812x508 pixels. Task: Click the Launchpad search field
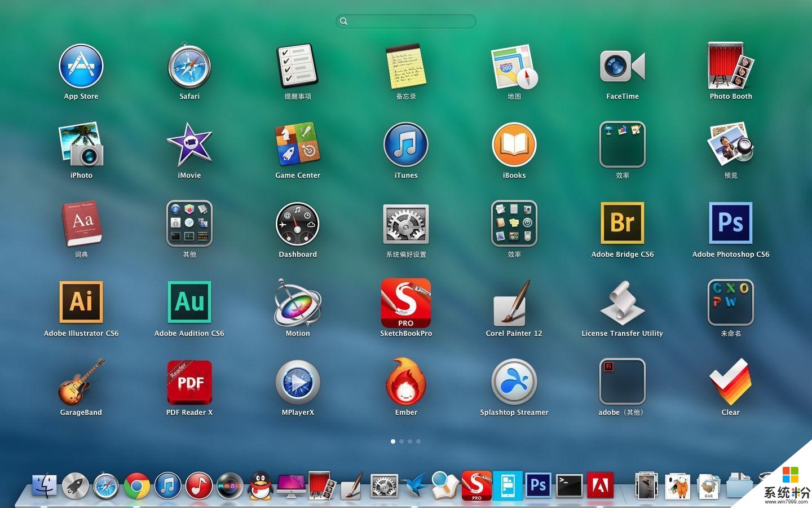coord(406,21)
